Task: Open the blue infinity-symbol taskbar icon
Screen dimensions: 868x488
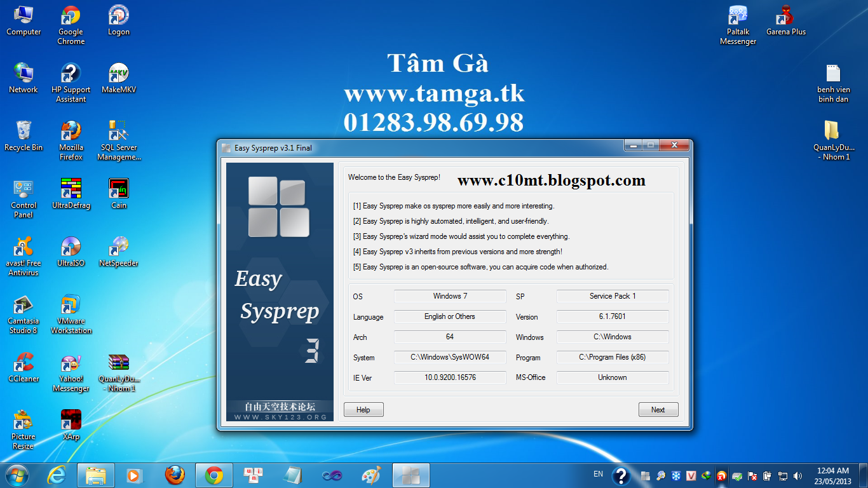Action: pyautogui.click(x=332, y=475)
